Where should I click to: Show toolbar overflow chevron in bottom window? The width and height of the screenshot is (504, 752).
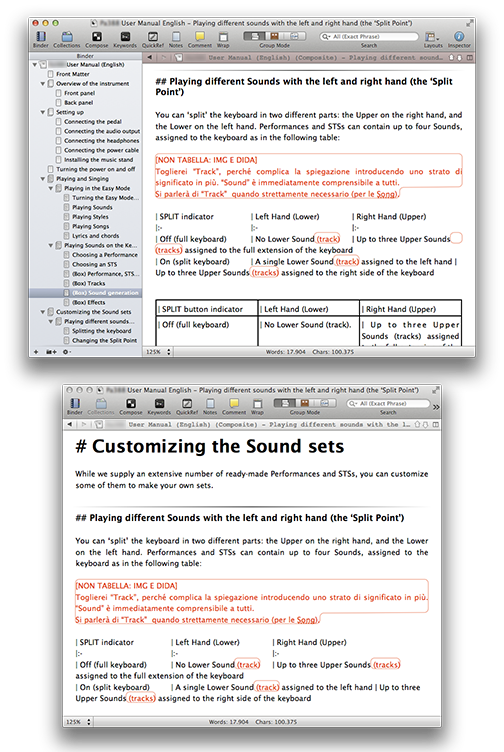pos(435,407)
